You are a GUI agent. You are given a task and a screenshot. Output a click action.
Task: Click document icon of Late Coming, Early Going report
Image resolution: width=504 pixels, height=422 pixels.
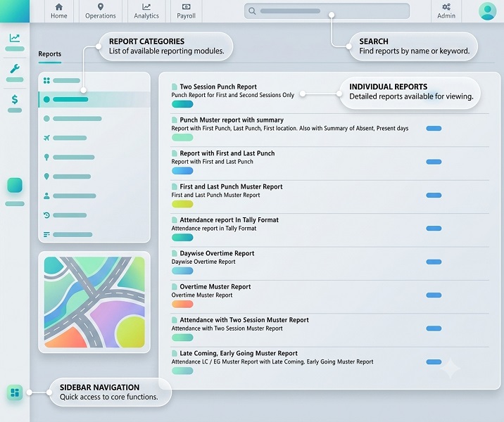[175, 353]
